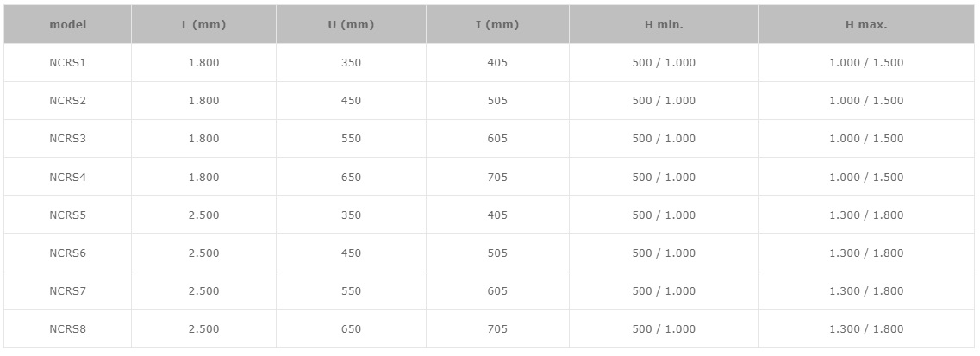Click the NCRS2 model name
980x356 pixels.
click(67, 101)
